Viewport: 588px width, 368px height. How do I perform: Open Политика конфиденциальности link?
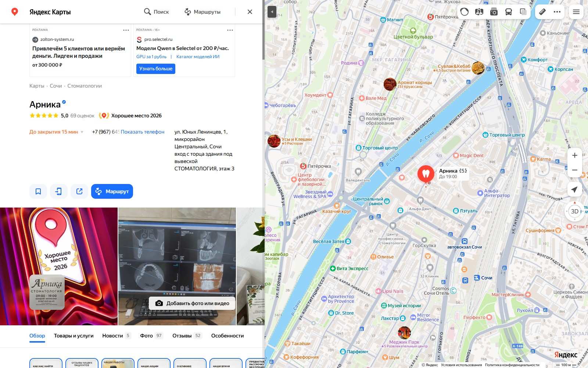(x=512, y=365)
